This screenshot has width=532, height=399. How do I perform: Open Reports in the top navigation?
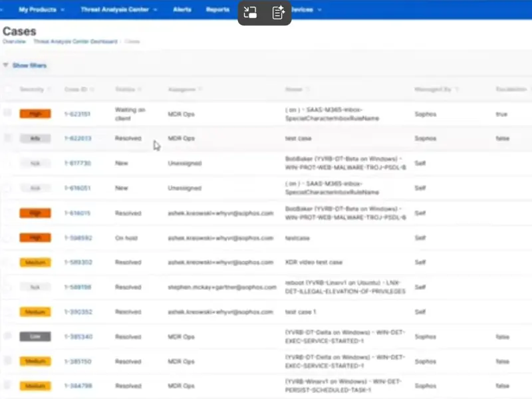pos(217,10)
